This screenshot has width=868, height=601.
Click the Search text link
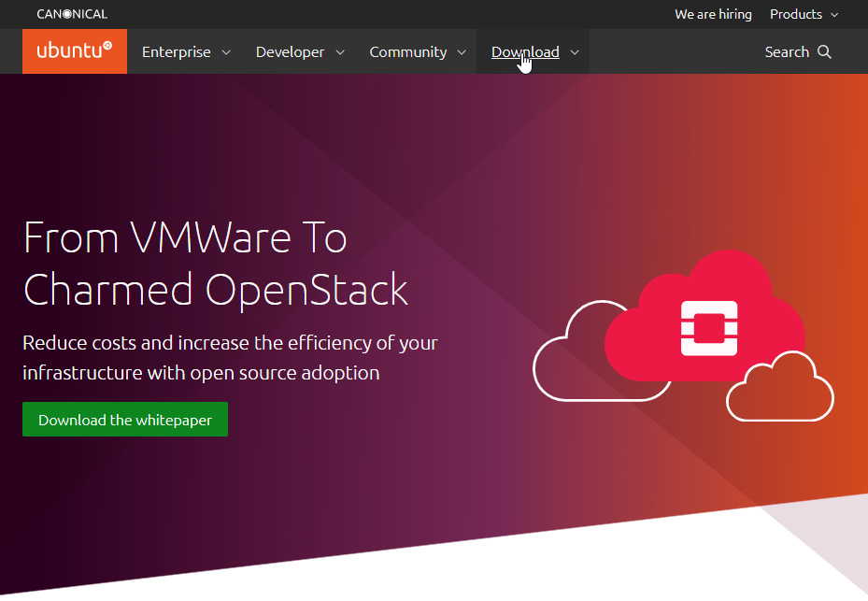click(x=787, y=51)
